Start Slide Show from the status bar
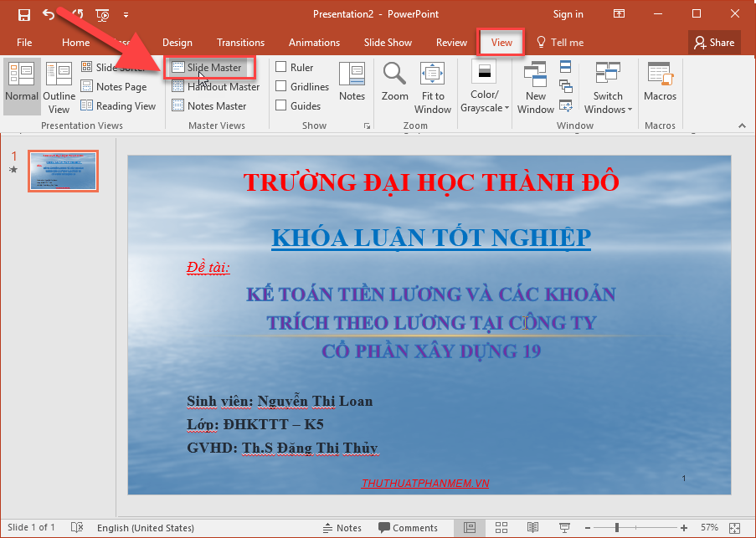 [564, 528]
